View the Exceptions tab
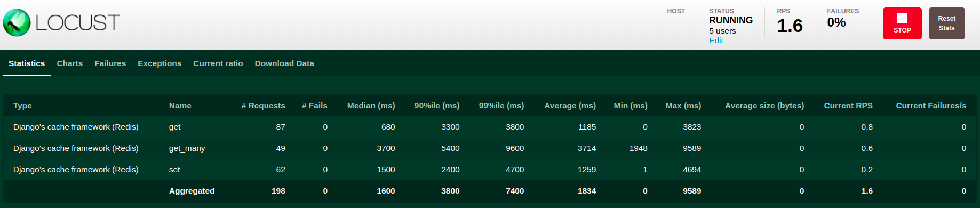Viewport: 980px width, 208px height. point(160,63)
